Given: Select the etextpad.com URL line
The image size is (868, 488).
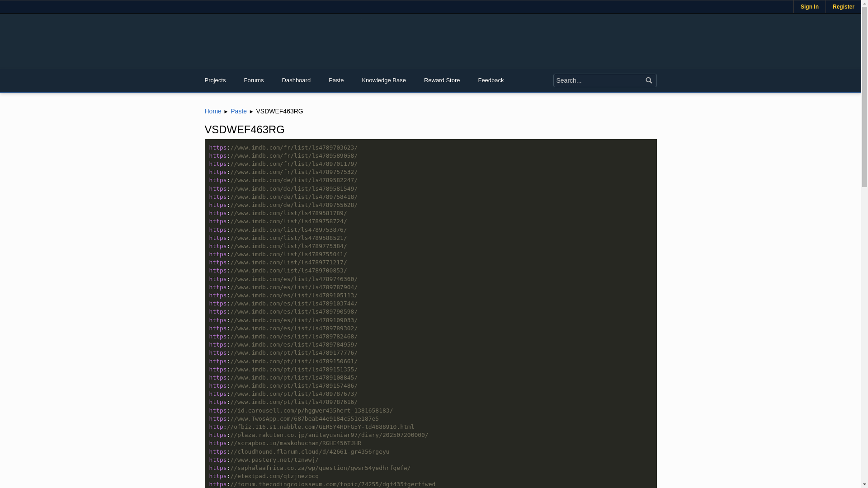Looking at the screenshot, I should [x=264, y=476].
